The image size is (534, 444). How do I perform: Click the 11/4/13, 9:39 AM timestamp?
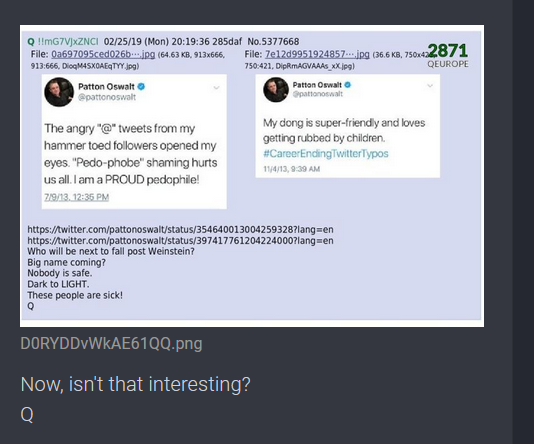click(x=292, y=169)
